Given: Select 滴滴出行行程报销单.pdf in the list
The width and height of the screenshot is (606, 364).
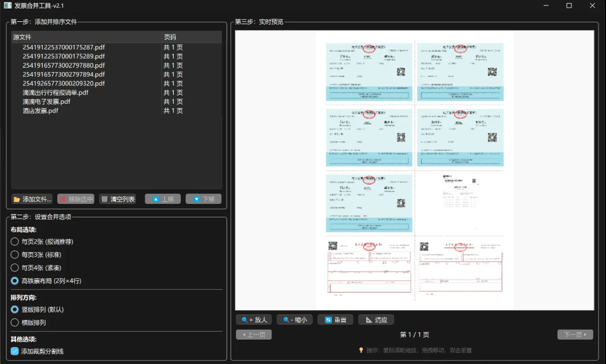Looking at the screenshot, I should click(56, 92).
